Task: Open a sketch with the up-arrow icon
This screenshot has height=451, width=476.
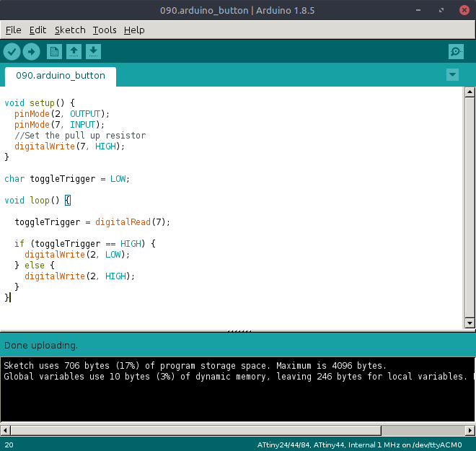Action: pyautogui.click(x=74, y=52)
